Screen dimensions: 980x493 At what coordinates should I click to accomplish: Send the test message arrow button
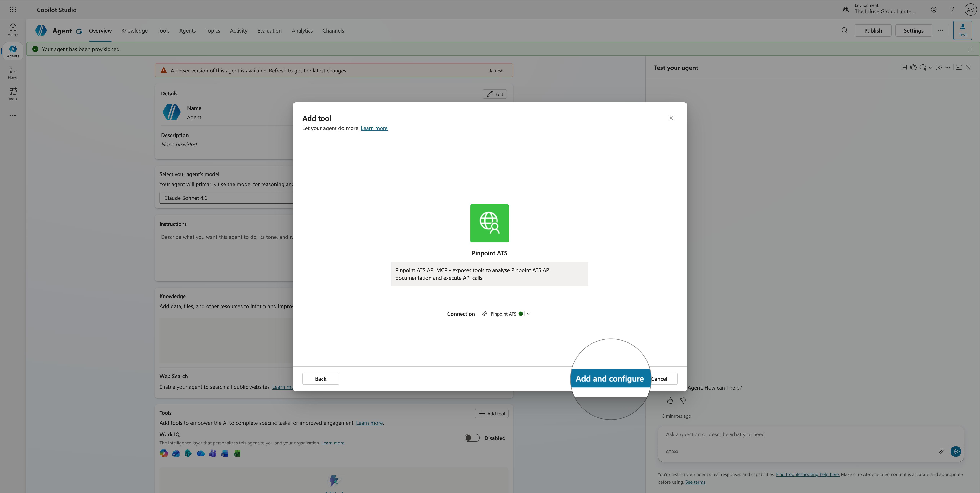point(956,451)
